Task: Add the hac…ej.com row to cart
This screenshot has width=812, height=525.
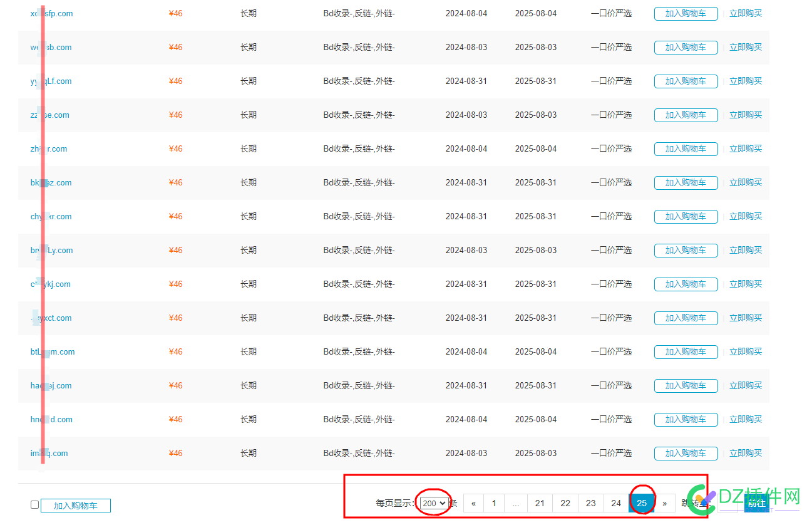Action: point(686,386)
